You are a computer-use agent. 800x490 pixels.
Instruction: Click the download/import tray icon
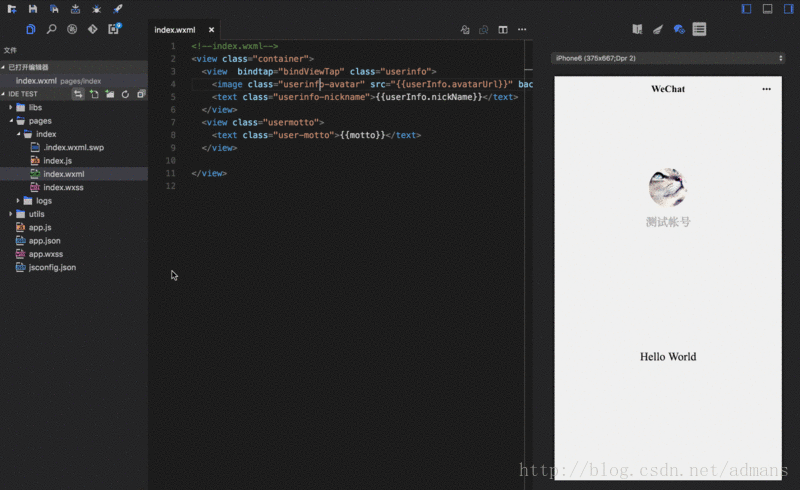pos(76,9)
